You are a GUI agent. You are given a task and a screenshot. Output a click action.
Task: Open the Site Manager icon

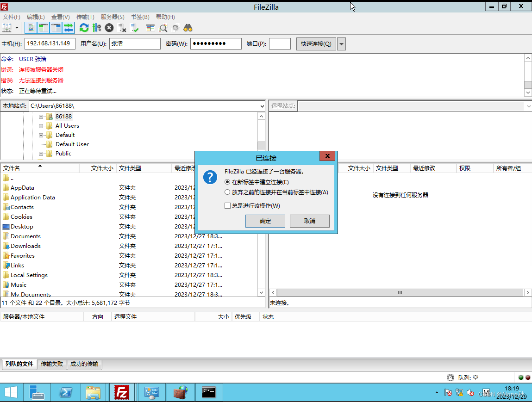[x=7, y=28]
